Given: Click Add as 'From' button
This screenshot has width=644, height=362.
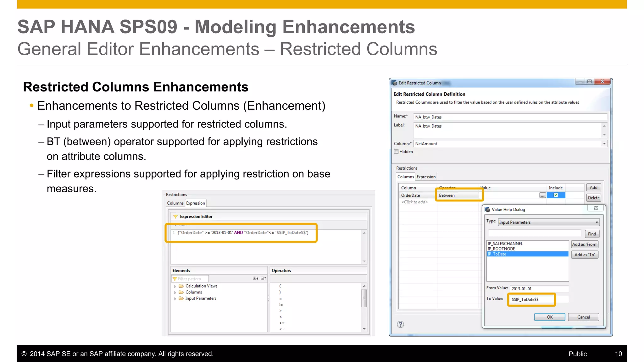Looking at the screenshot, I should (585, 244).
